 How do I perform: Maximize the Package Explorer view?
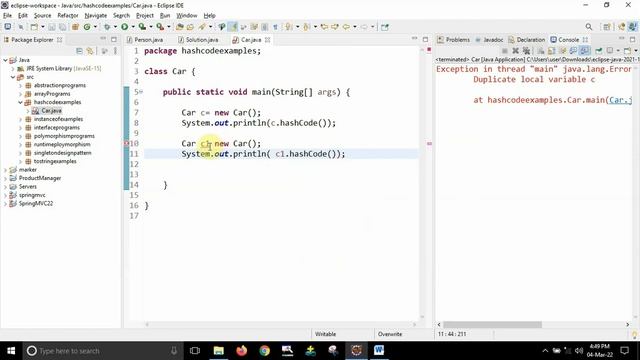click(x=114, y=40)
